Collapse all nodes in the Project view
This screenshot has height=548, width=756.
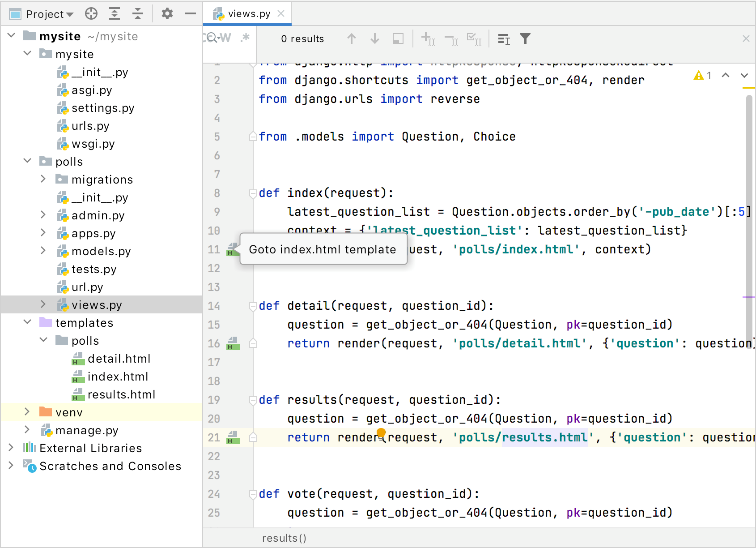pos(137,13)
